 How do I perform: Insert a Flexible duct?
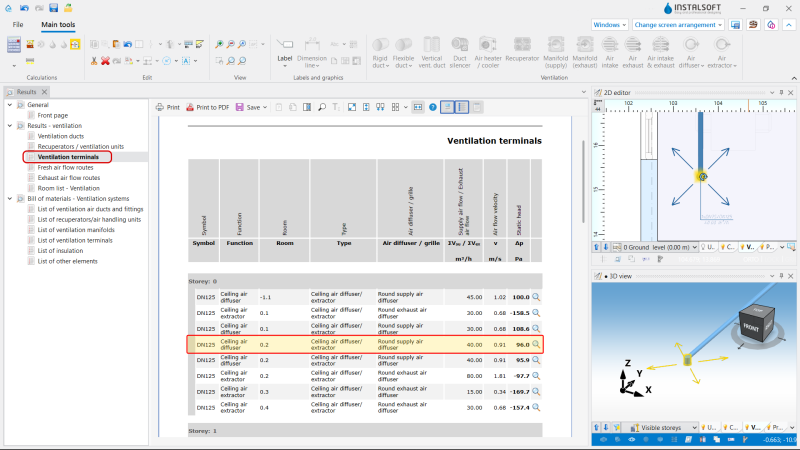(x=403, y=53)
